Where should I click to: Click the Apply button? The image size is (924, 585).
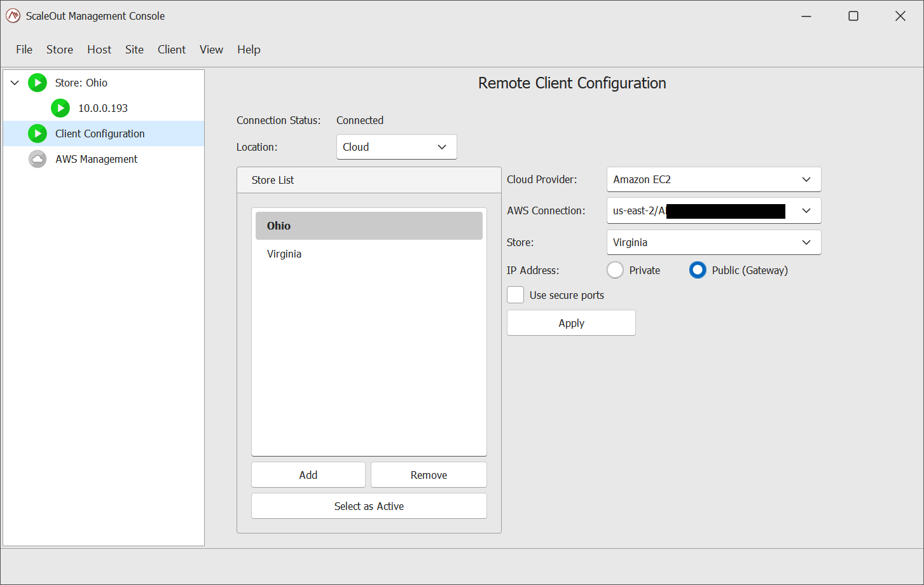tap(571, 323)
